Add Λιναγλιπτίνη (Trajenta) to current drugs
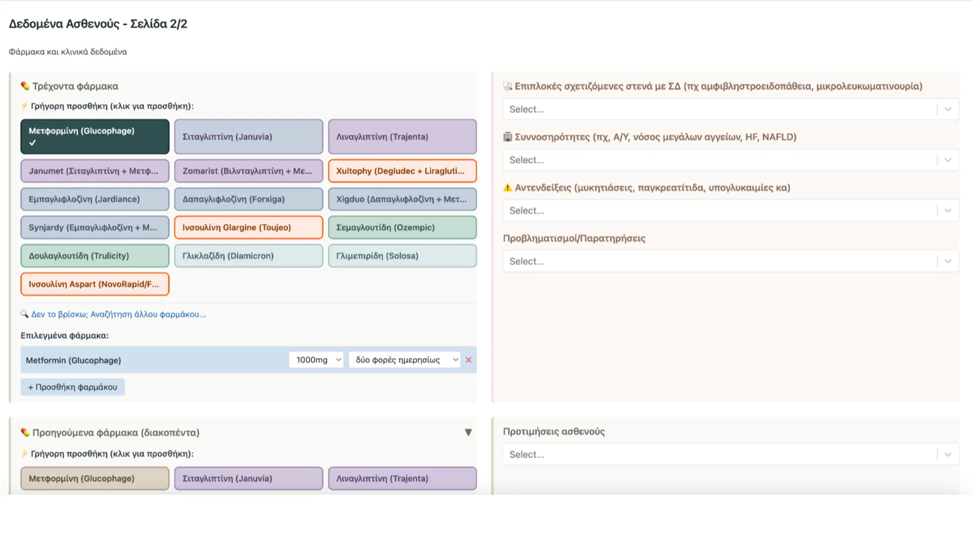The image size is (980, 541). tap(402, 137)
